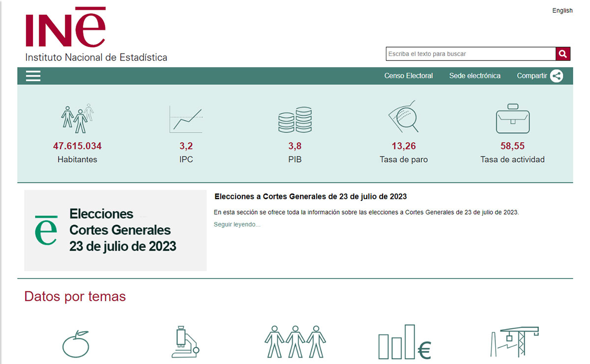590x364 pixels.
Task: Click the red search magnifier button
Action: [562, 54]
